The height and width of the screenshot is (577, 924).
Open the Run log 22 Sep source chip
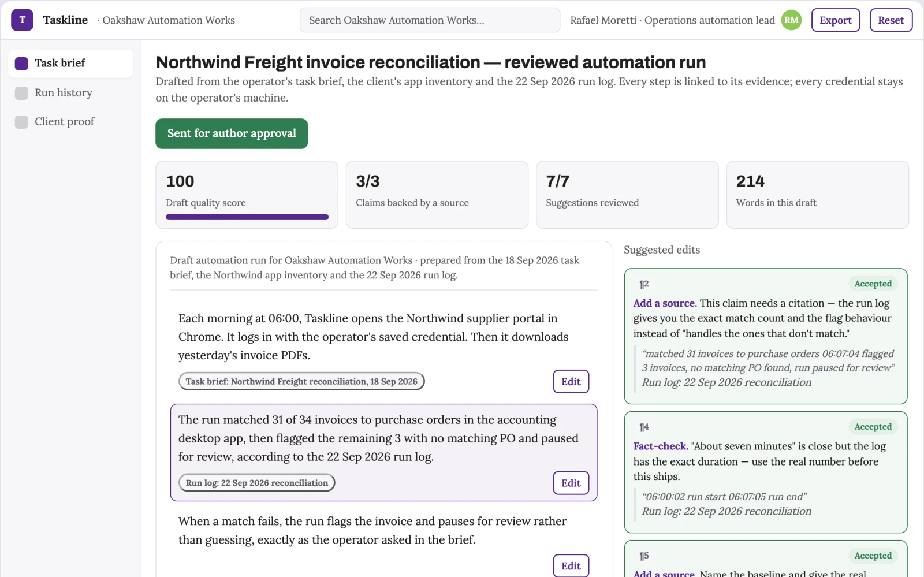tap(257, 483)
